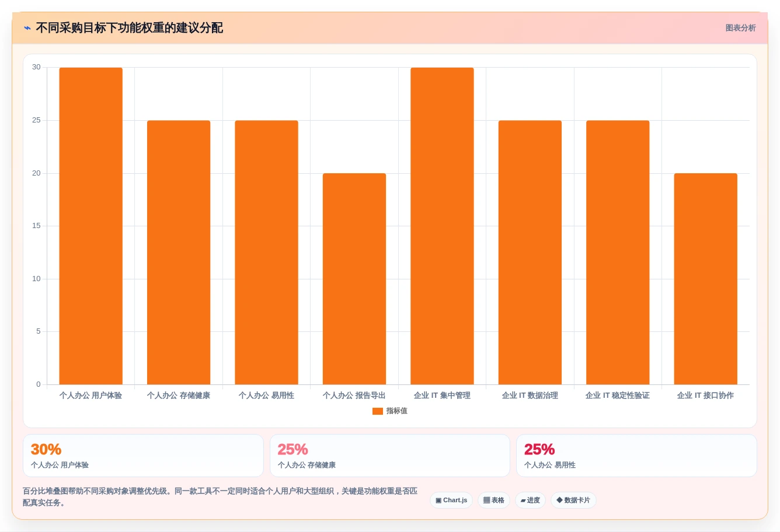Click the 指标值 legend label
Screen dimensions: 780x532
tap(397, 411)
